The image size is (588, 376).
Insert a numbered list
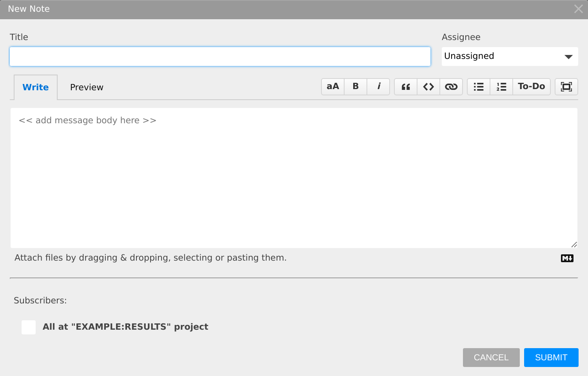501,87
